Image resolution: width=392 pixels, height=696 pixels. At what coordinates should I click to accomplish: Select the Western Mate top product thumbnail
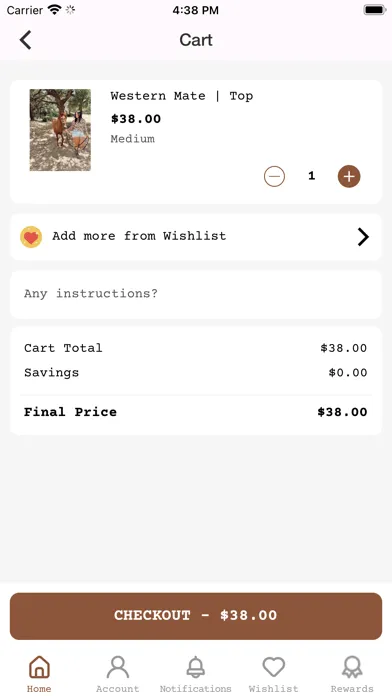pyautogui.click(x=60, y=130)
